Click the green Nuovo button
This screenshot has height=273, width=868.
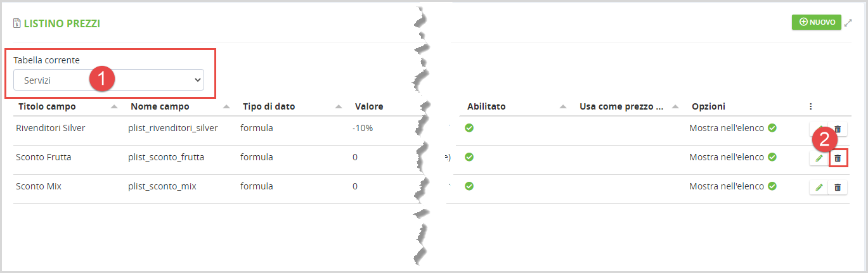point(816,22)
